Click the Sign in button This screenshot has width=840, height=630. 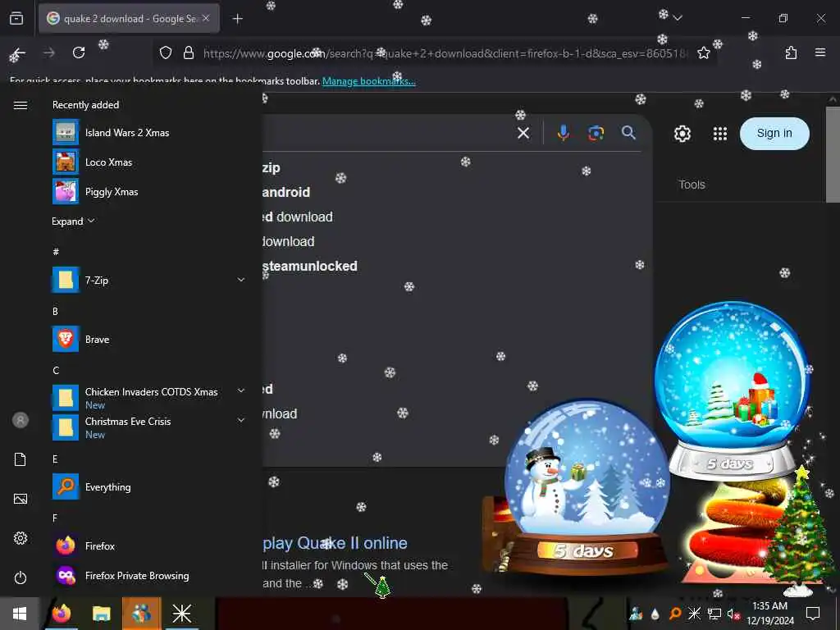tap(774, 134)
